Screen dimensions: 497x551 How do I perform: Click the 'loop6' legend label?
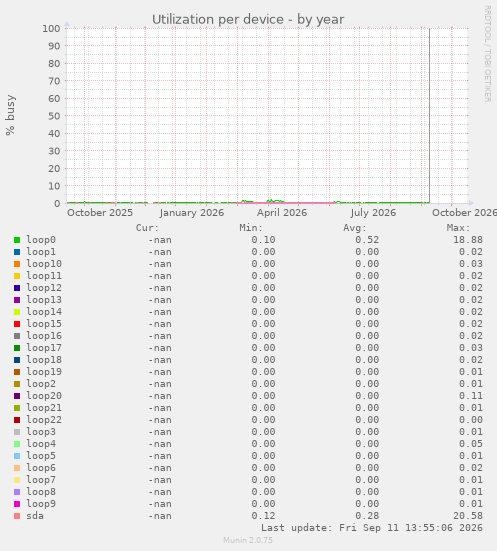coord(41,468)
